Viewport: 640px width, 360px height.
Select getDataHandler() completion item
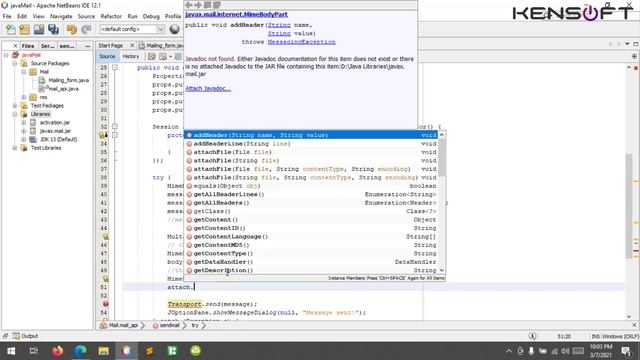(x=311, y=262)
